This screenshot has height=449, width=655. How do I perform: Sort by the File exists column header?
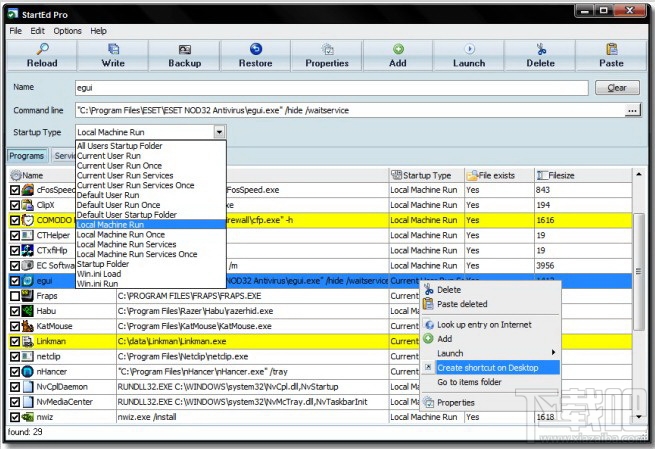click(499, 175)
